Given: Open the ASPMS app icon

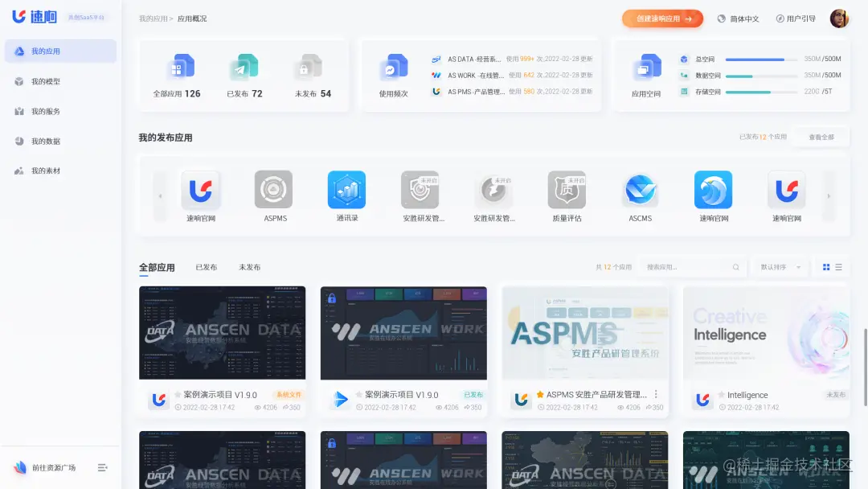Looking at the screenshot, I should click(x=273, y=187).
